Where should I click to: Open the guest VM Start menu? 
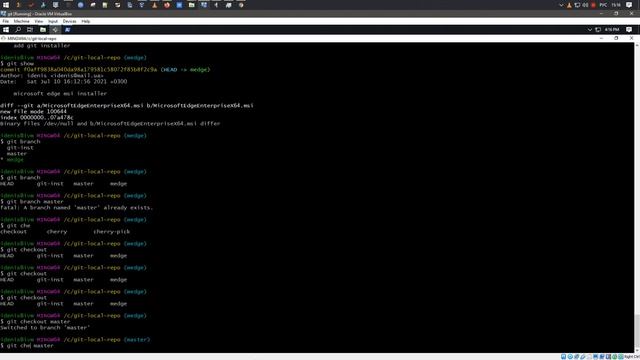click(6, 30)
